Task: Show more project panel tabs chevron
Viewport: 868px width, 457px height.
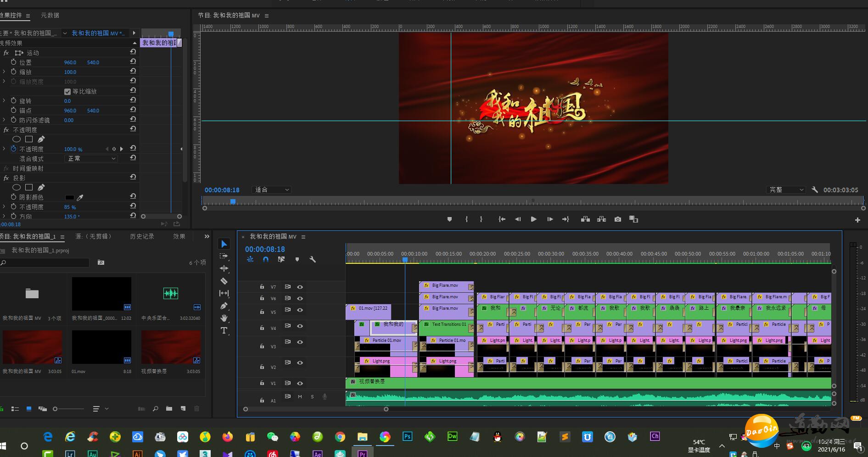Action: click(x=207, y=236)
